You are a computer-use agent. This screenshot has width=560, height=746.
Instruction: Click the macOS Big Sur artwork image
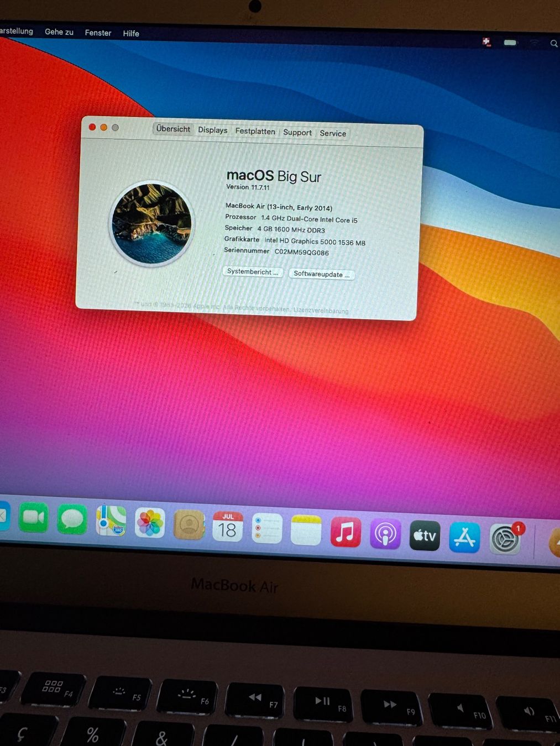point(151,223)
